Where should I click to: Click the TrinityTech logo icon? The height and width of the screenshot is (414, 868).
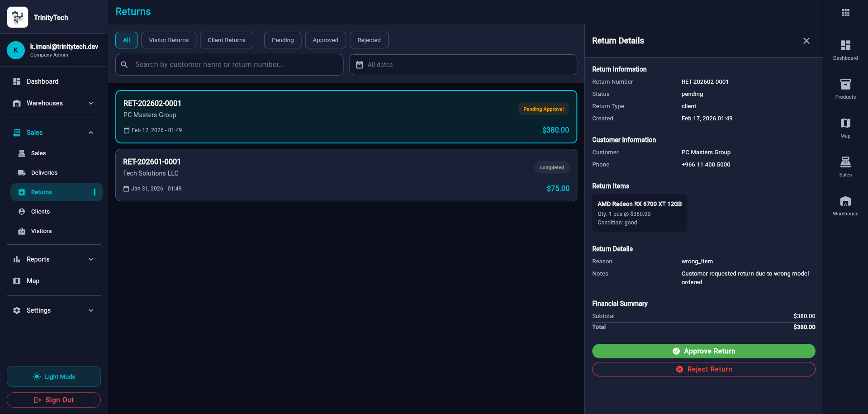18,17
